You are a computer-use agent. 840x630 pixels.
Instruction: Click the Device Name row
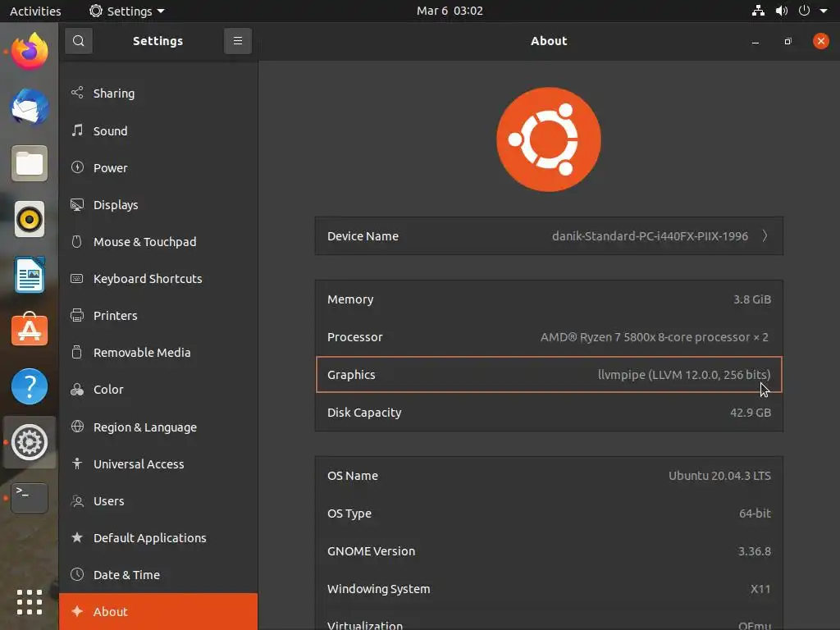click(x=549, y=235)
